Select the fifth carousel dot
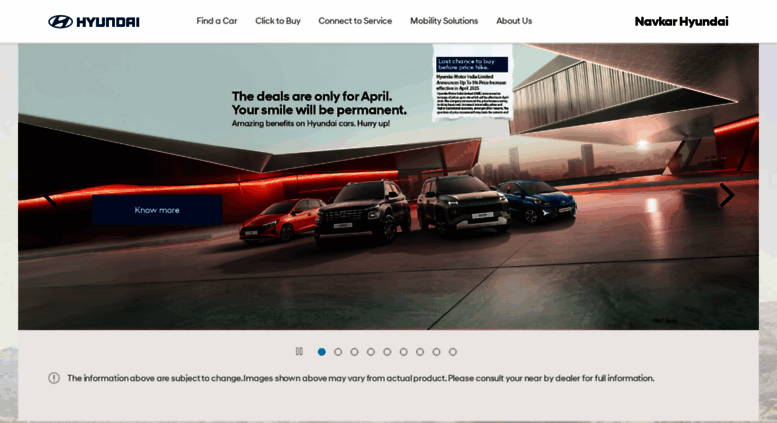 pos(387,352)
